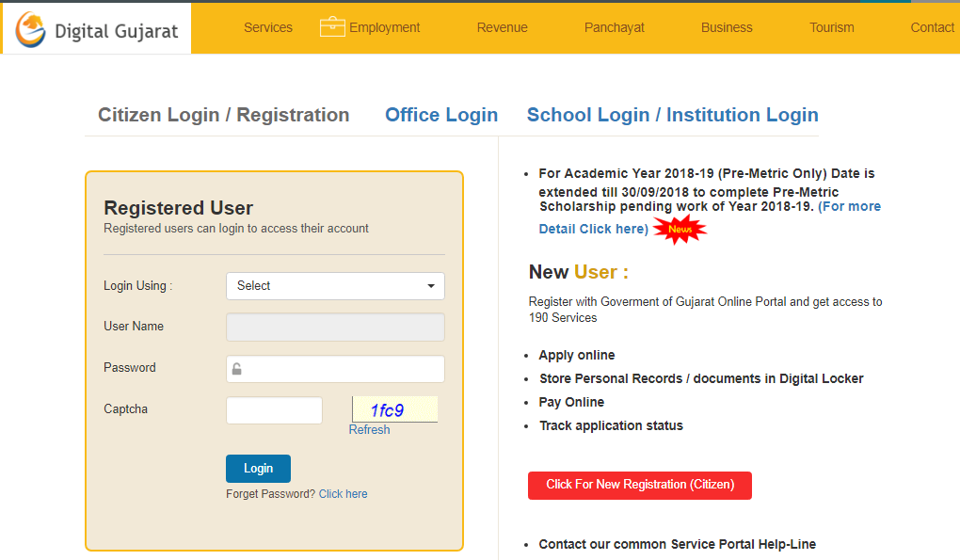This screenshot has width=960, height=560.
Task: Expand the Select combo box arrow
Action: pyautogui.click(x=432, y=285)
